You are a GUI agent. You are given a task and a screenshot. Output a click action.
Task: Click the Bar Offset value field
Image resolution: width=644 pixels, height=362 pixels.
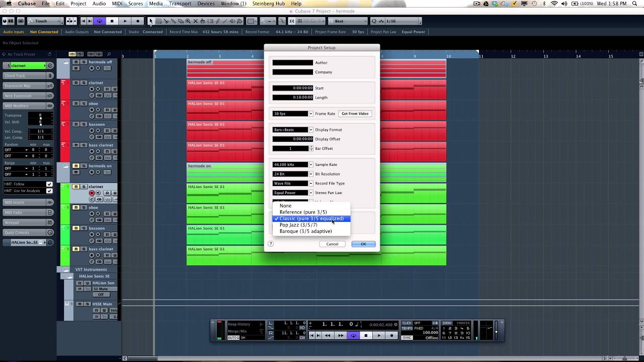click(x=290, y=148)
